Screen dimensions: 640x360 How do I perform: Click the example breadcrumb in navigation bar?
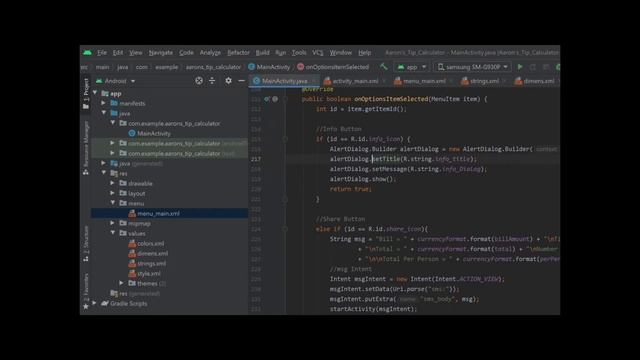click(167, 67)
